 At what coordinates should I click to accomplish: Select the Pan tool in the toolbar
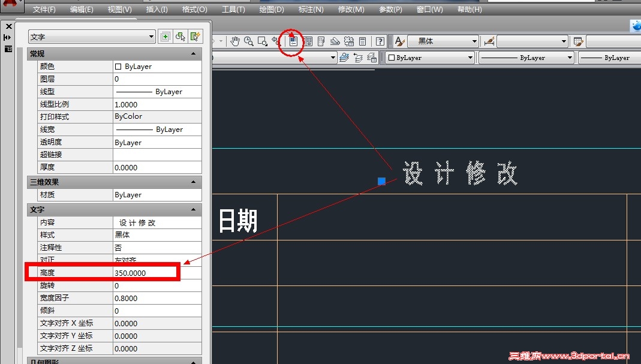[236, 41]
